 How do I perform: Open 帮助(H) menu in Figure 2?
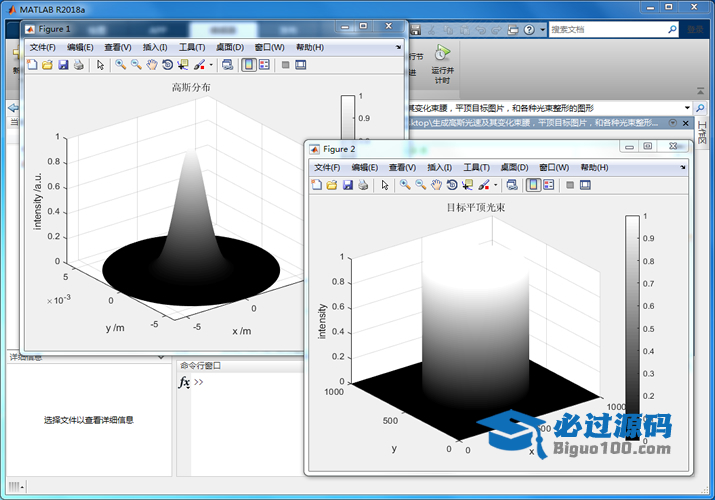click(x=594, y=167)
